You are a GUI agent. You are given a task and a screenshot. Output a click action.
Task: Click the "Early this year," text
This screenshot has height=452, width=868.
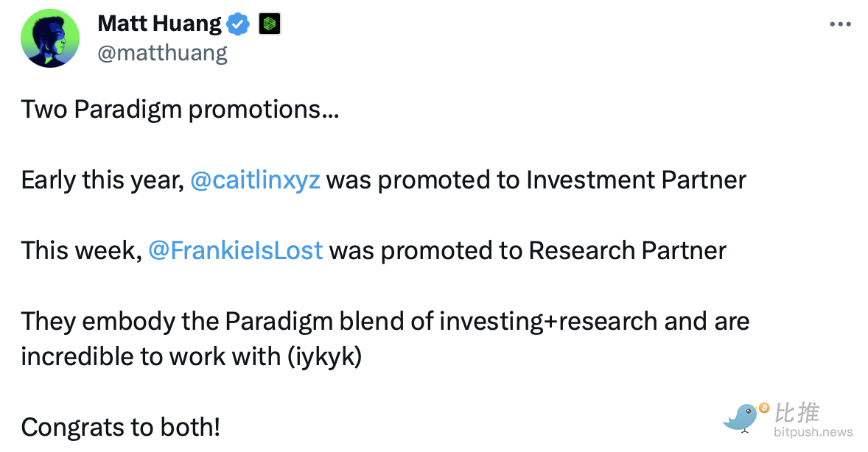click(102, 180)
